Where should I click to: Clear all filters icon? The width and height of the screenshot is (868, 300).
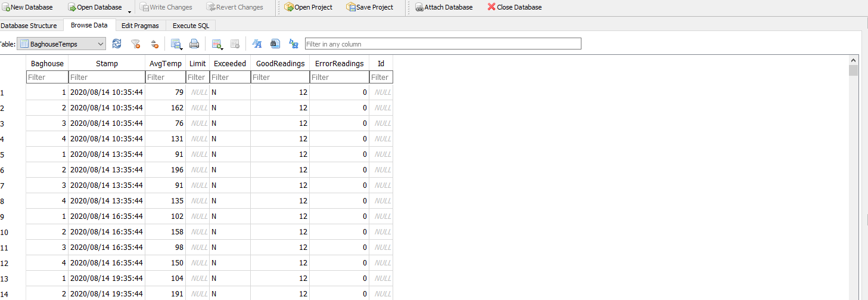click(x=135, y=44)
